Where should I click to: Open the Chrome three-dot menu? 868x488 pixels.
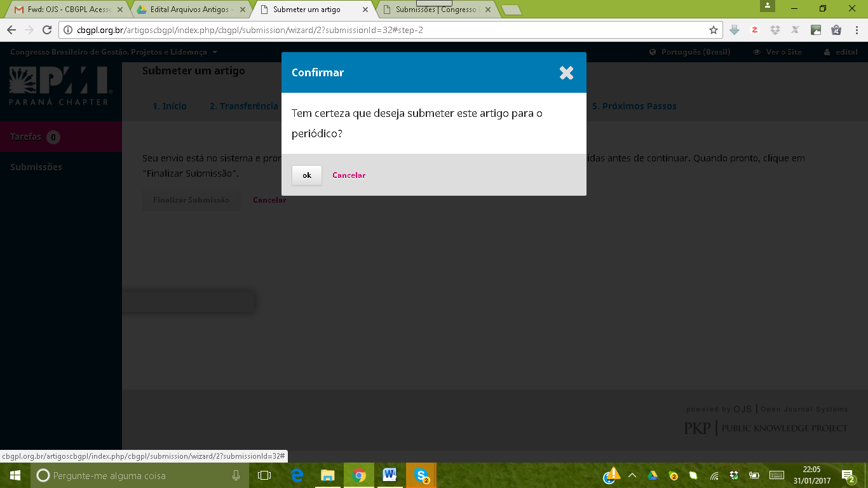(856, 30)
